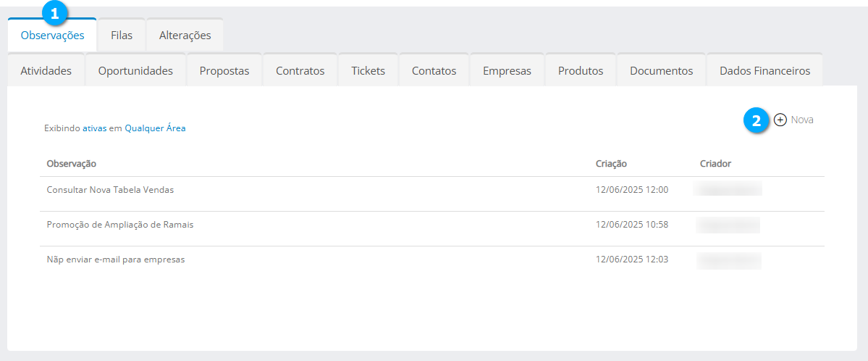
Task: Click the plus icon beside Nova
Action: pos(780,120)
